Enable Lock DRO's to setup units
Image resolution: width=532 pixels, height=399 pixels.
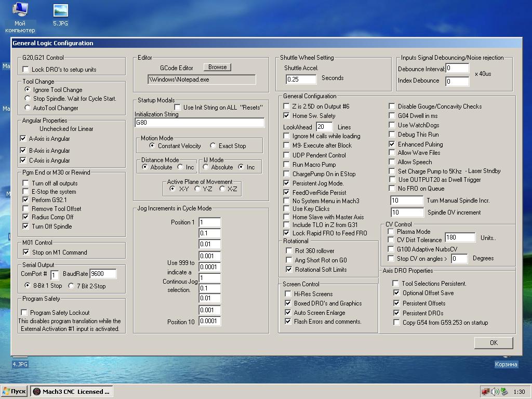pos(25,70)
